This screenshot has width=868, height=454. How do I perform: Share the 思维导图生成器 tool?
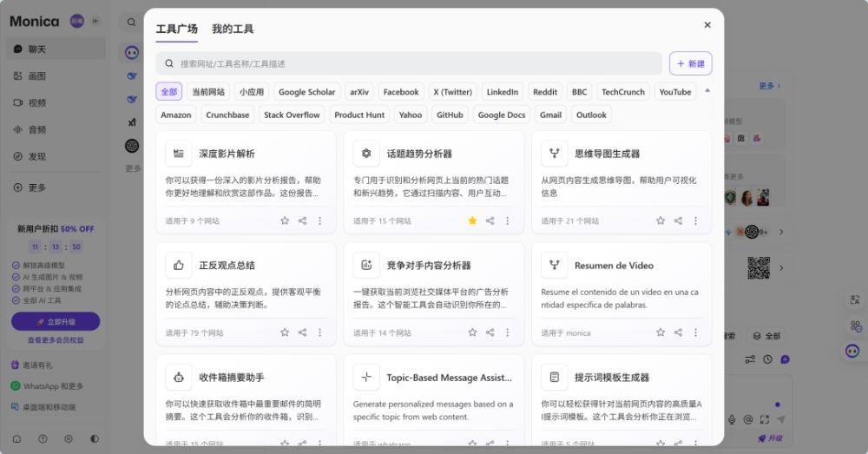click(678, 220)
